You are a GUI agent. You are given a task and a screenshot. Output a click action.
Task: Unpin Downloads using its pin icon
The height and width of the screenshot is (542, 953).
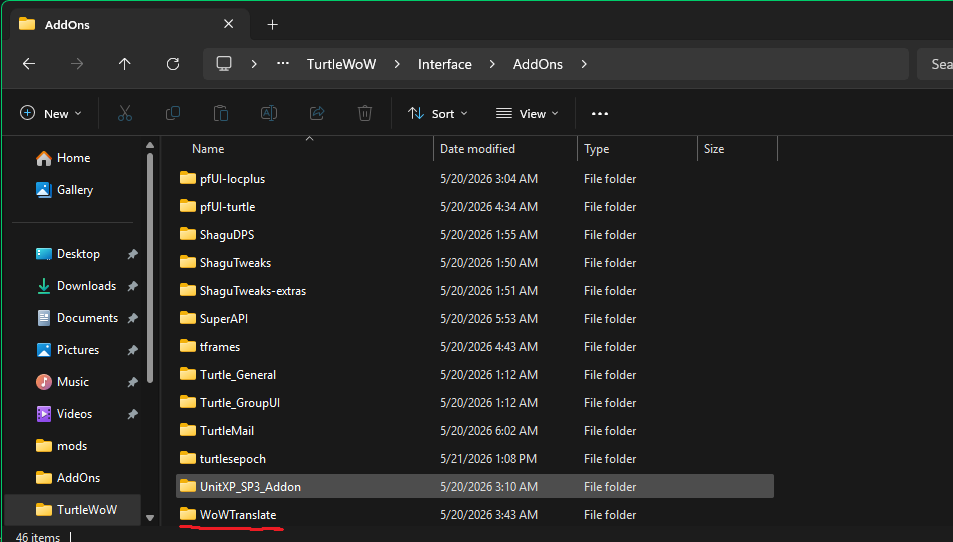click(132, 286)
